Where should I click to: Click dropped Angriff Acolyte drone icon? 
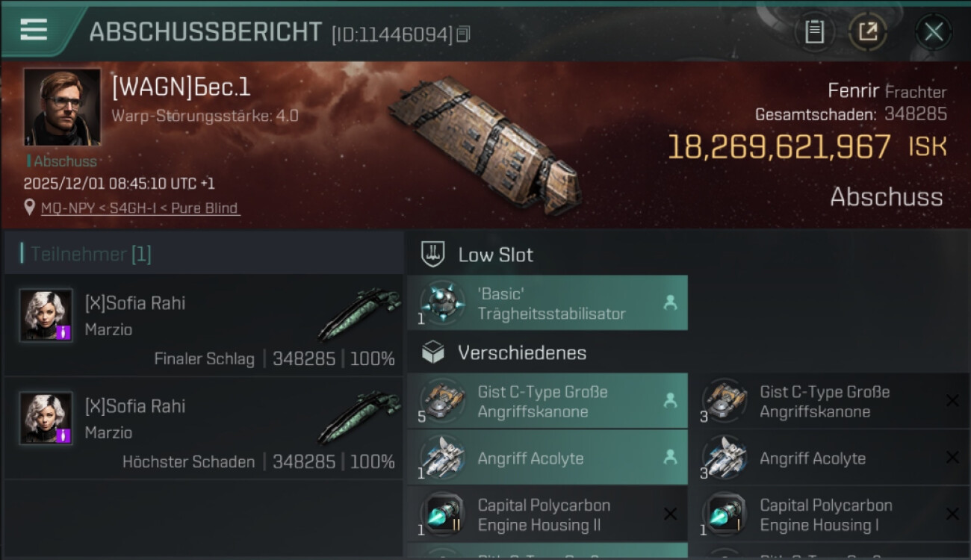click(442, 457)
